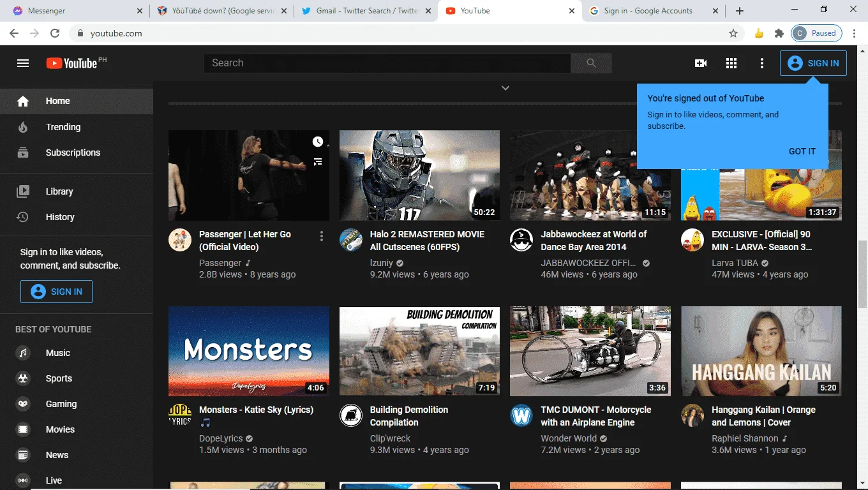868x490 pixels.
Task: Open News under Best of YouTube
Action: (77, 455)
